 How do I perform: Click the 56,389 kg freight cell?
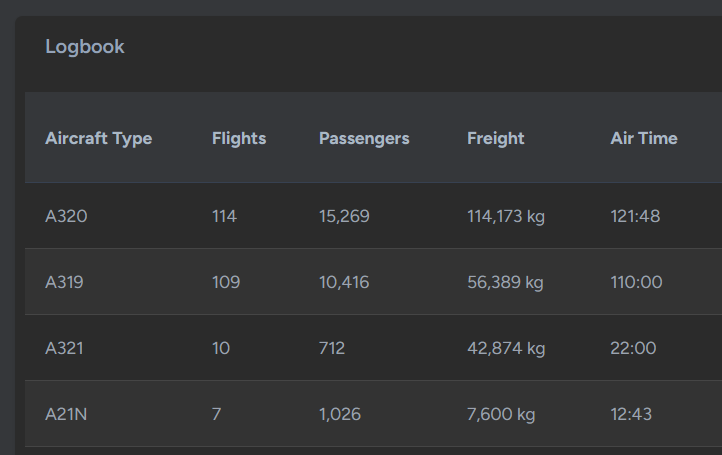coord(505,282)
